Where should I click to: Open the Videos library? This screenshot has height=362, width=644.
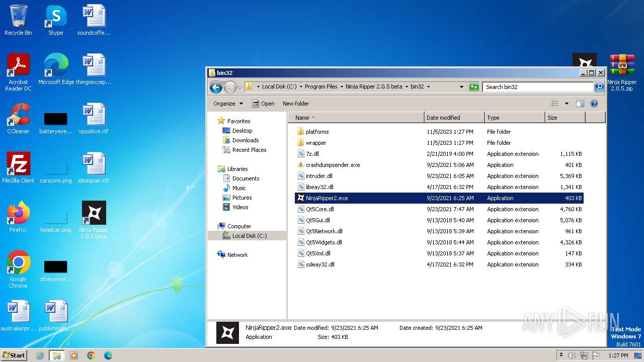[240, 207]
